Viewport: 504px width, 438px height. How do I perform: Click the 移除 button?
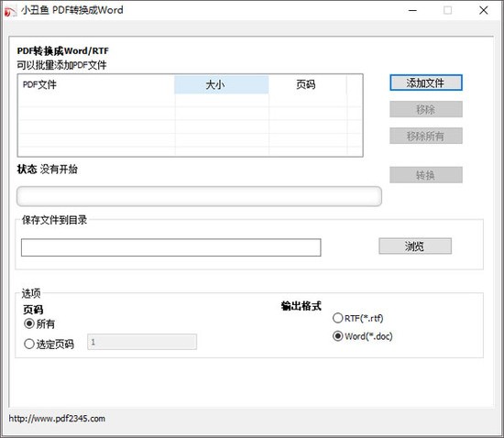pos(426,109)
